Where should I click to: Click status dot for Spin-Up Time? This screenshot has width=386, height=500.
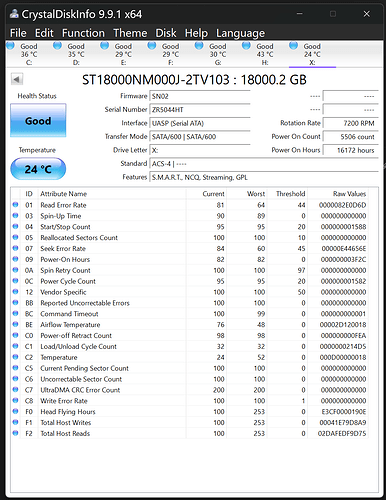click(15, 215)
